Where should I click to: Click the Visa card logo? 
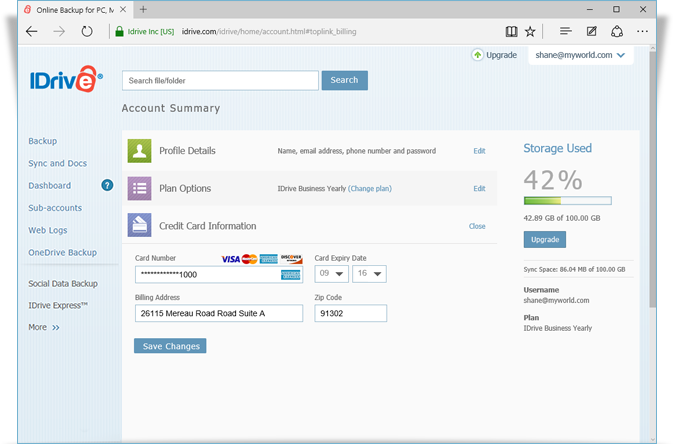tap(230, 259)
